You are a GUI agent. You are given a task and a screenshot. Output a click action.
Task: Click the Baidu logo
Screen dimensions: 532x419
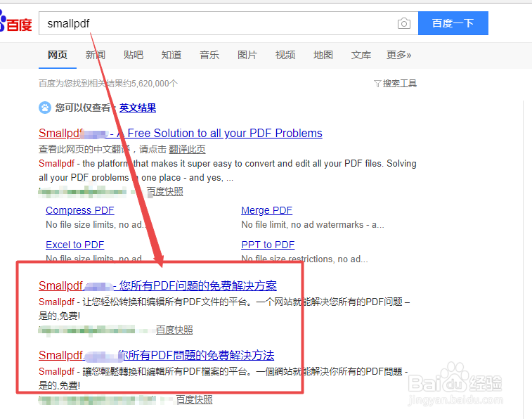(x=15, y=22)
